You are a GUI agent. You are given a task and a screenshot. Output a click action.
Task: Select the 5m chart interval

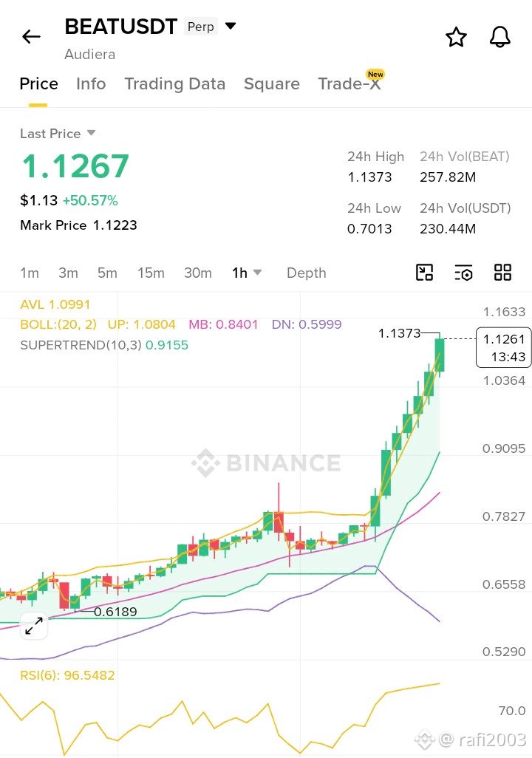pos(107,273)
